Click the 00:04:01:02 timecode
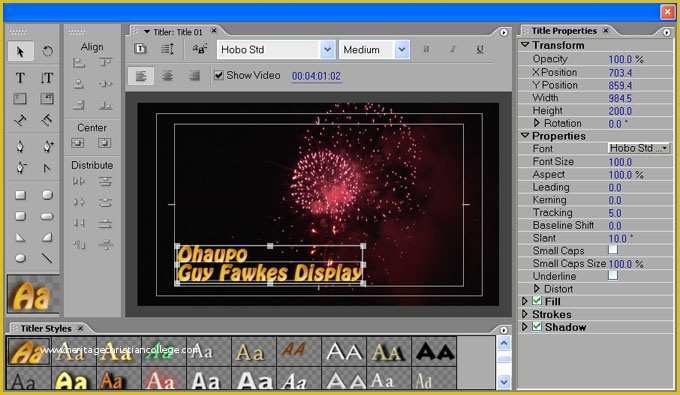This screenshot has width=680, height=395. tap(316, 76)
